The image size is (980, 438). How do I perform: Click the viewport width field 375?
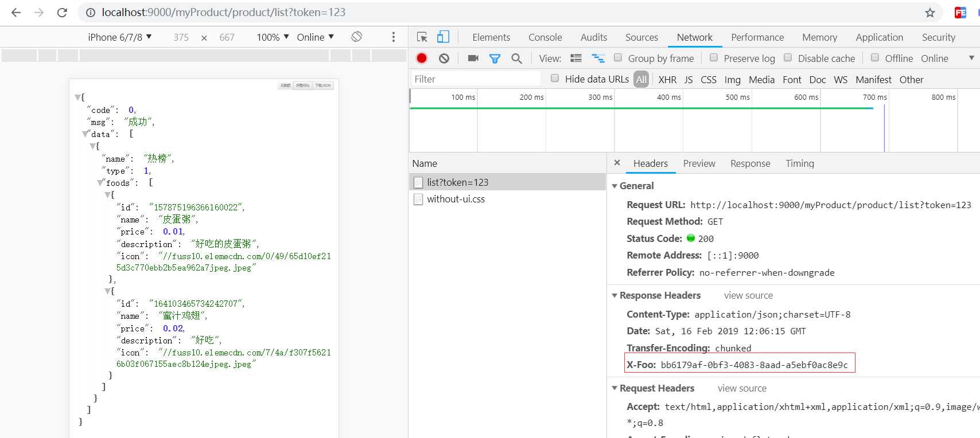(181, 37)
